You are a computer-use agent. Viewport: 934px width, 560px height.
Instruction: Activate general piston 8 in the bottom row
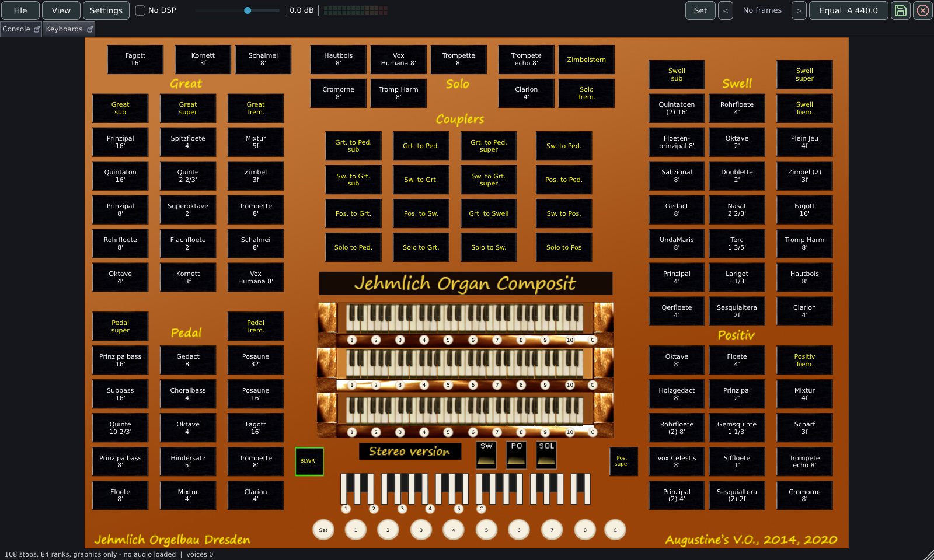[585, 530]
